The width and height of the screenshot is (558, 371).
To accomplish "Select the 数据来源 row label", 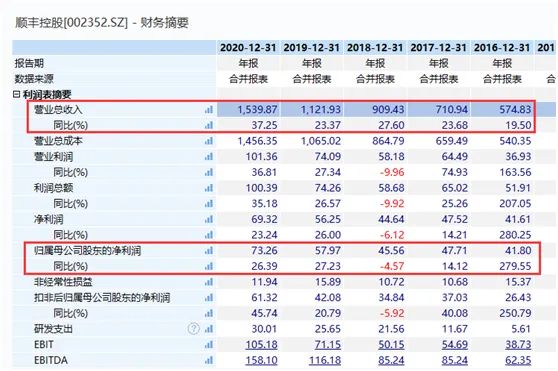I will pyautogui.click(x=34, y=79).
